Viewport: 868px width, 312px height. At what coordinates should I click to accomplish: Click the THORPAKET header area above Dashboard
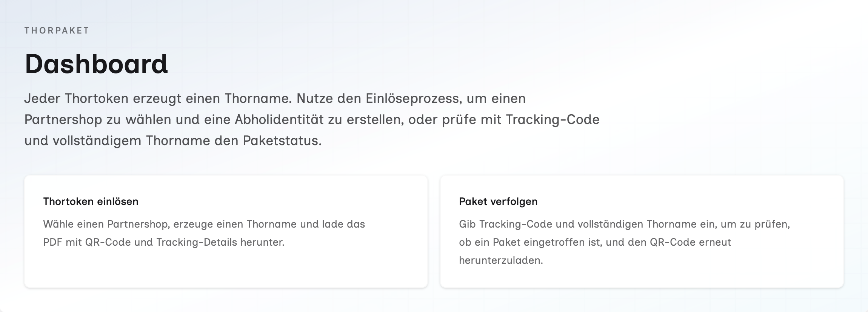pyautogui.click(x=57, y=31)
